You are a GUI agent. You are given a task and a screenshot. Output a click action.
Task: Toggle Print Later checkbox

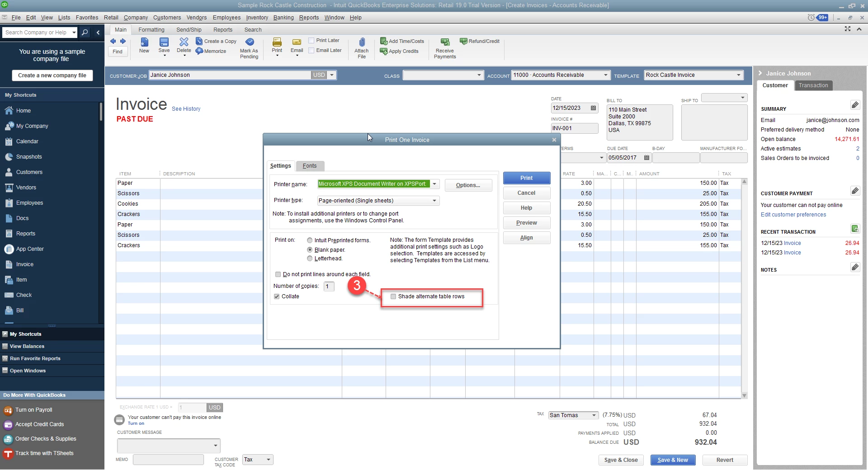pyautogui.click(x=311, y=41)
